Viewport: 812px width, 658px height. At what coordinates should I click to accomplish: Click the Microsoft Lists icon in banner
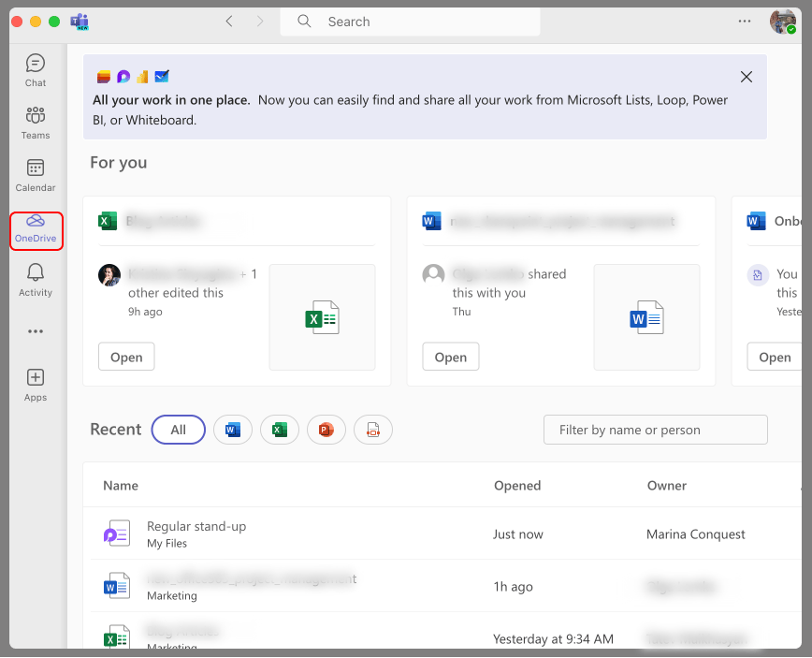tap(104, 77)
